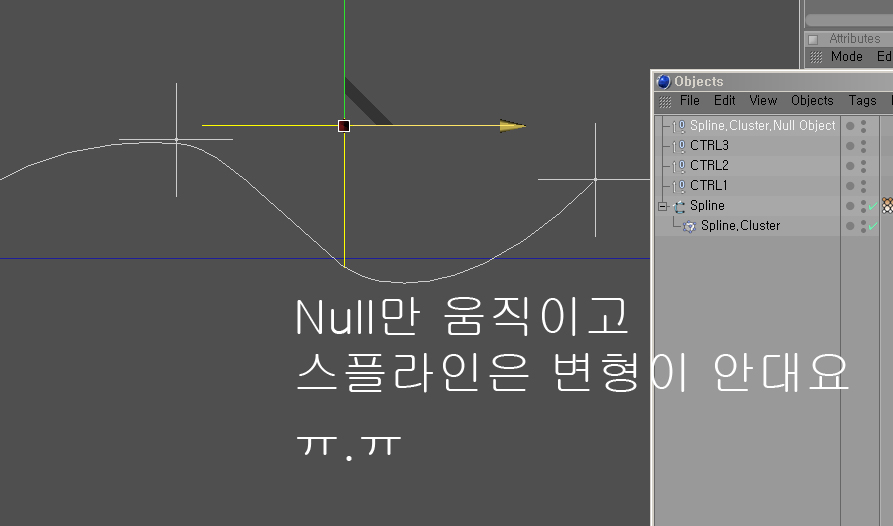Click the Attributes Mode bar grip icon

click(x=816, y=57)
